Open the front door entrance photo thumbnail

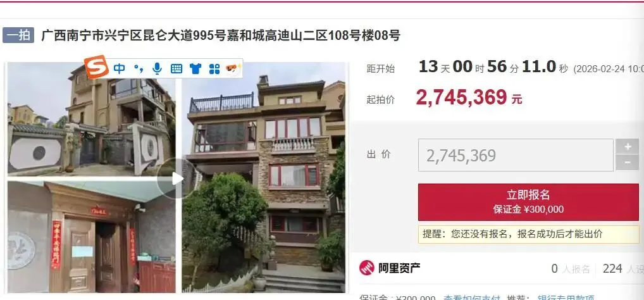tap(91, 237)
